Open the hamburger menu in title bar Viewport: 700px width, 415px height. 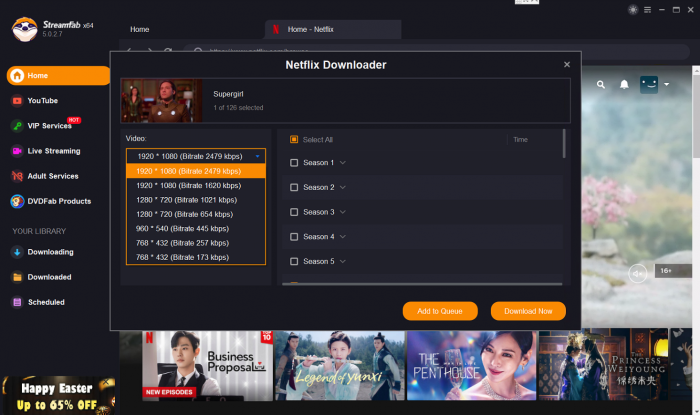coord(647,10)
